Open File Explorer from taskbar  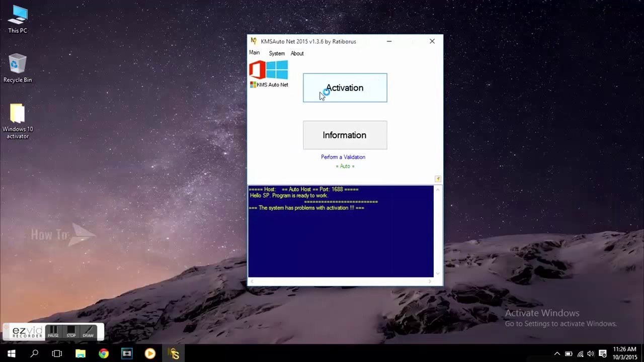coord(80,353)
